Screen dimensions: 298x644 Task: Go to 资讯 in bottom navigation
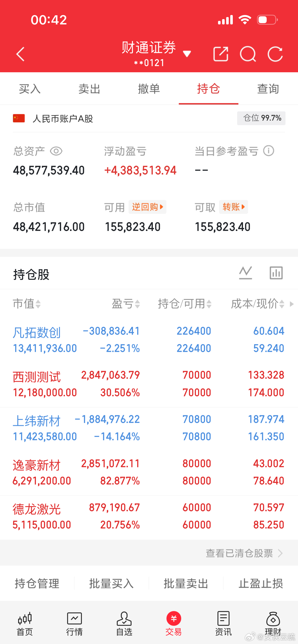tap(223, 624)
